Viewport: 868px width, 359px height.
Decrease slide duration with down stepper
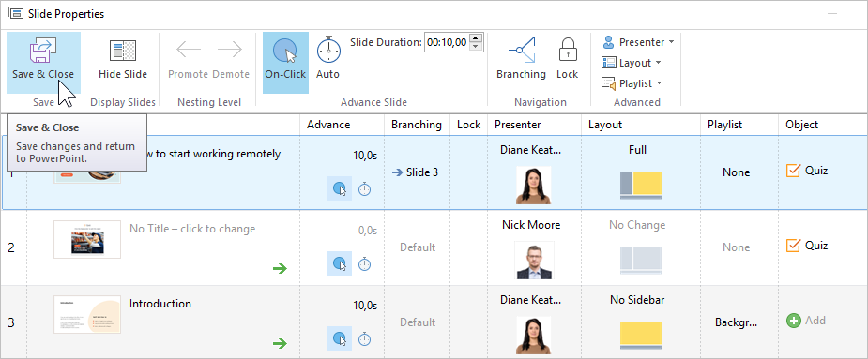pos(477,47)
